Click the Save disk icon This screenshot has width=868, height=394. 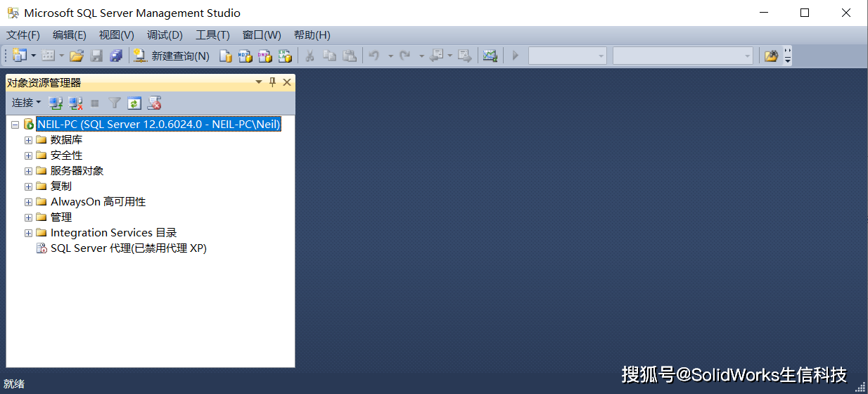[96, 56]
